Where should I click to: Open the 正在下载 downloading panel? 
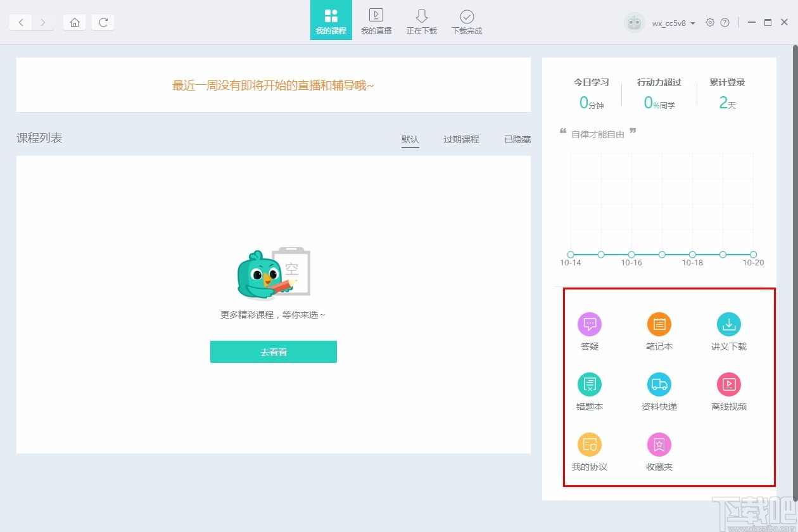(x=421, y=21)
